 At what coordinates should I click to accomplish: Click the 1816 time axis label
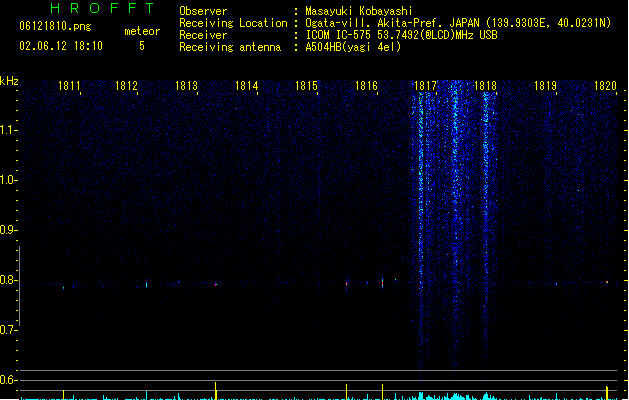(366, 86)
